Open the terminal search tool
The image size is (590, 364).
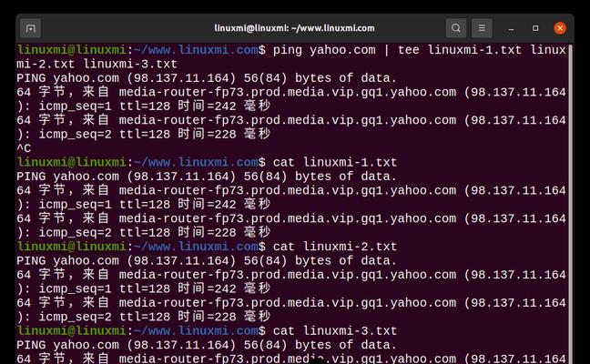[456, 28]
